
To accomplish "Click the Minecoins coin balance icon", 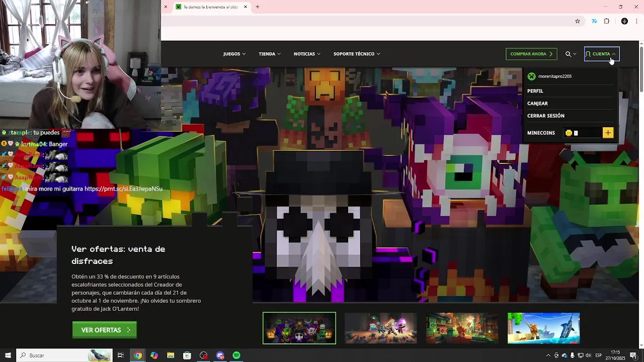I will click(x=569, y=133).
